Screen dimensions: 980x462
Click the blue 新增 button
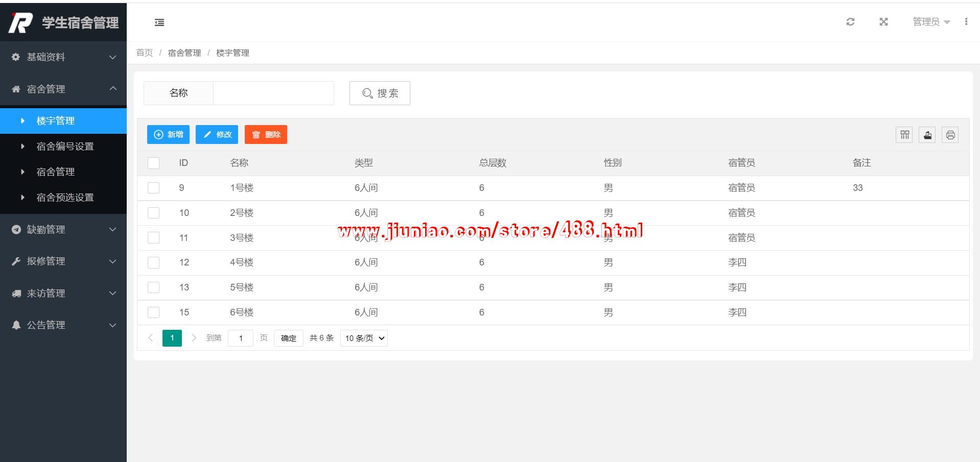pos(168,135)
